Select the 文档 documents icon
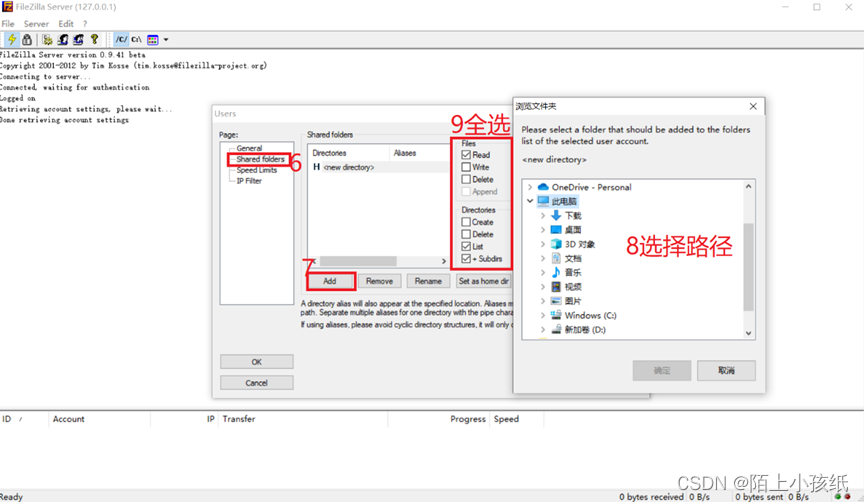The image size is (864, 502). tap(556, 258)
